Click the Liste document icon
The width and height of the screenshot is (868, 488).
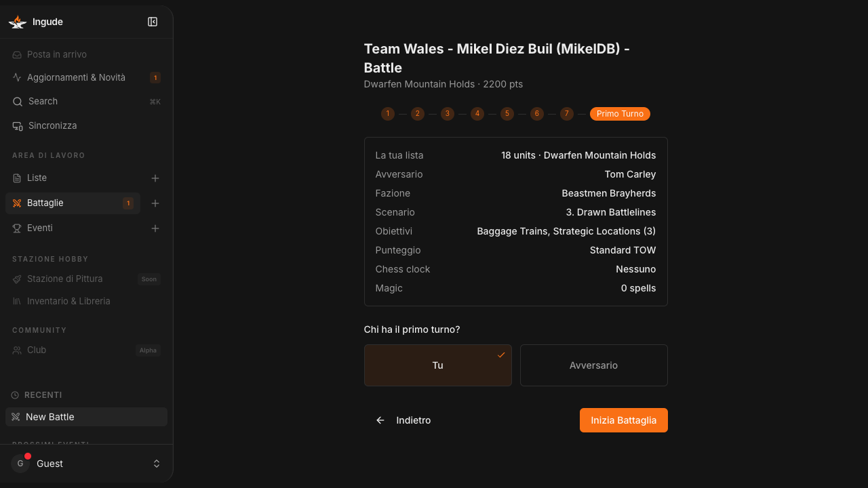(x=17, y=178)
